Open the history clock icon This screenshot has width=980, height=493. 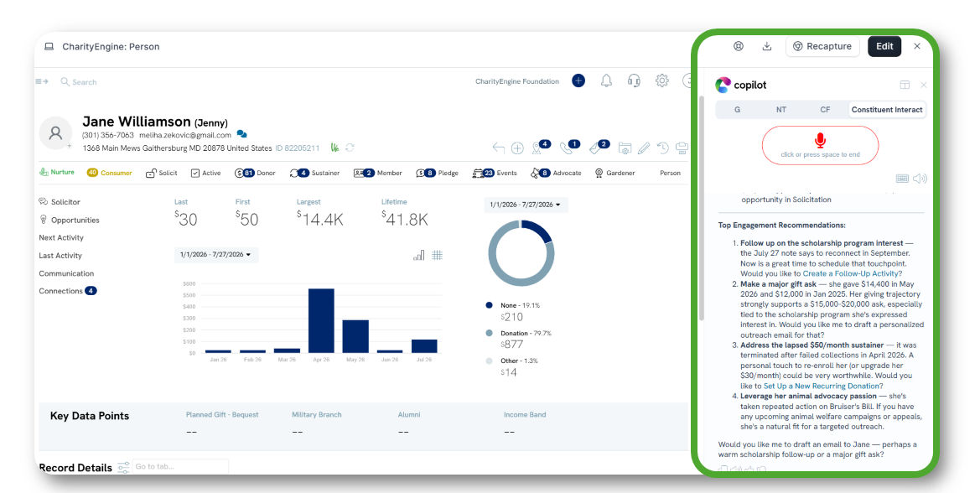pos(662,148)
